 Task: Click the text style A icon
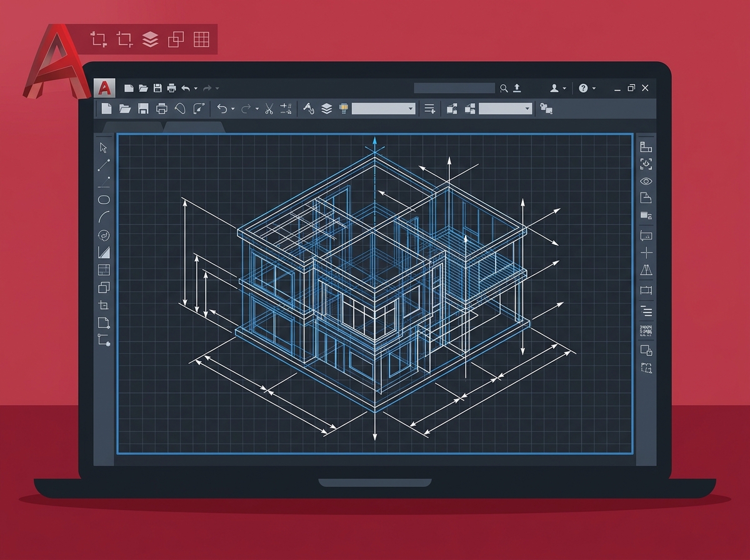pos(308,109)
